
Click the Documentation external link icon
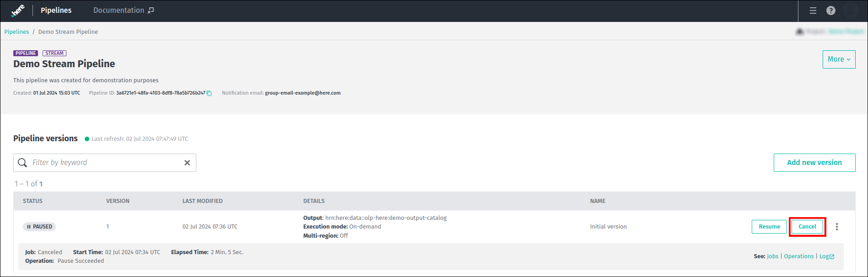pos(151,10)
